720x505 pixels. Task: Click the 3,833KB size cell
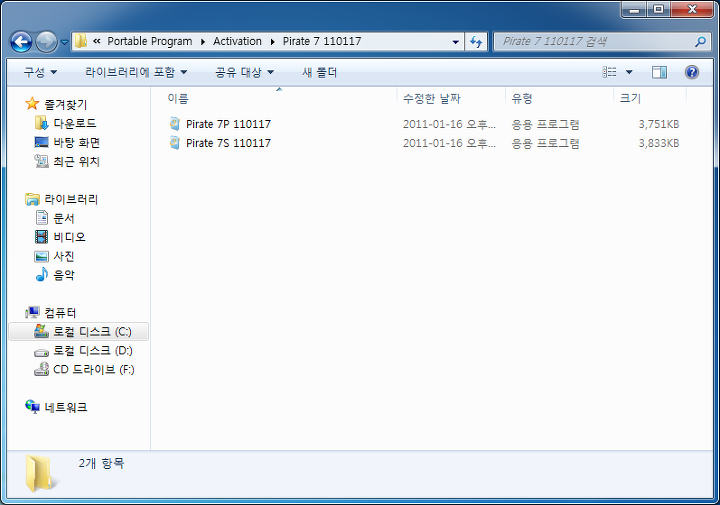pyautogui.click(x=658, y=143)
